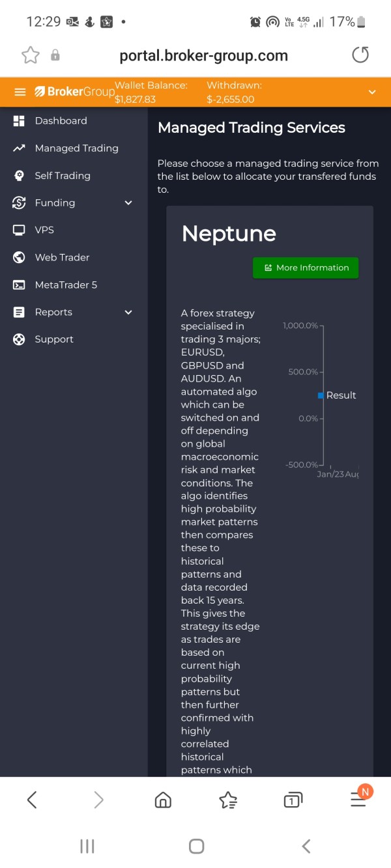Bookmark page using star in address bar

click(x=31, y=55)
